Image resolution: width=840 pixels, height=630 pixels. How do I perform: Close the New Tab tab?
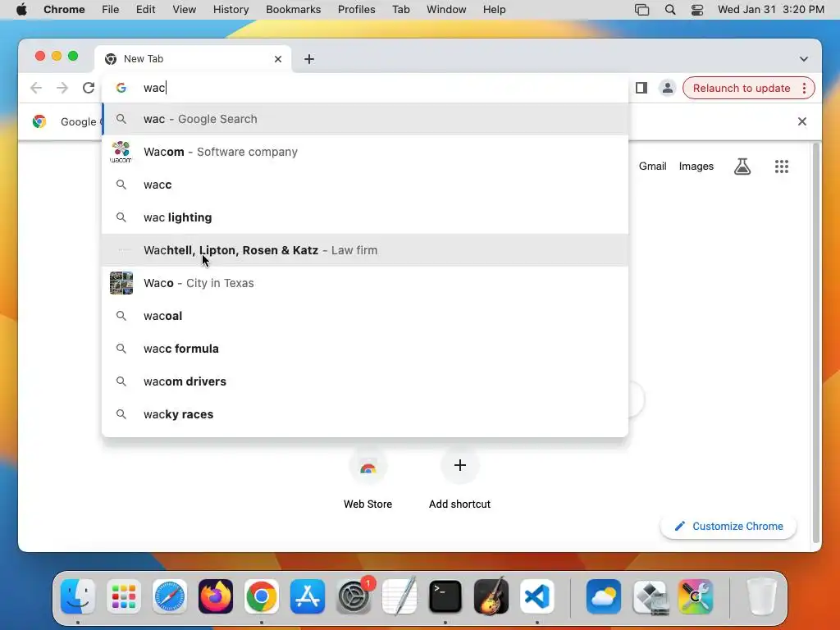(x=278, y=59)
